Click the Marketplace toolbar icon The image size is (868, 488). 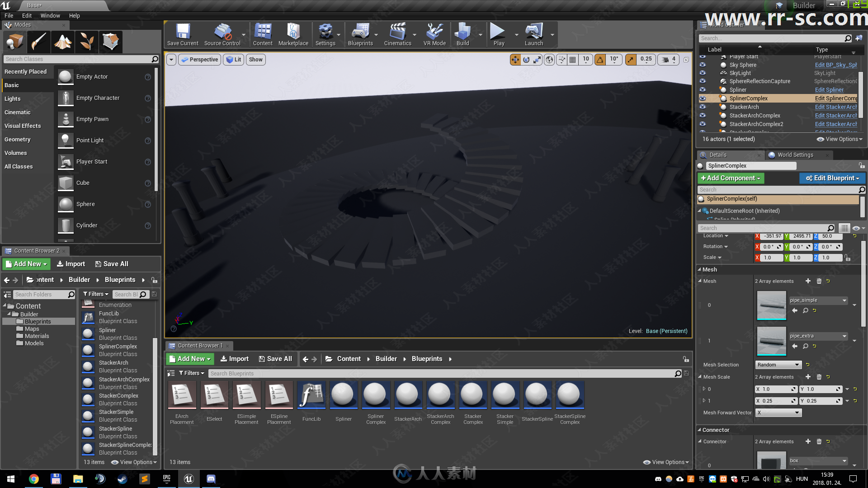[x=292, y=34]
